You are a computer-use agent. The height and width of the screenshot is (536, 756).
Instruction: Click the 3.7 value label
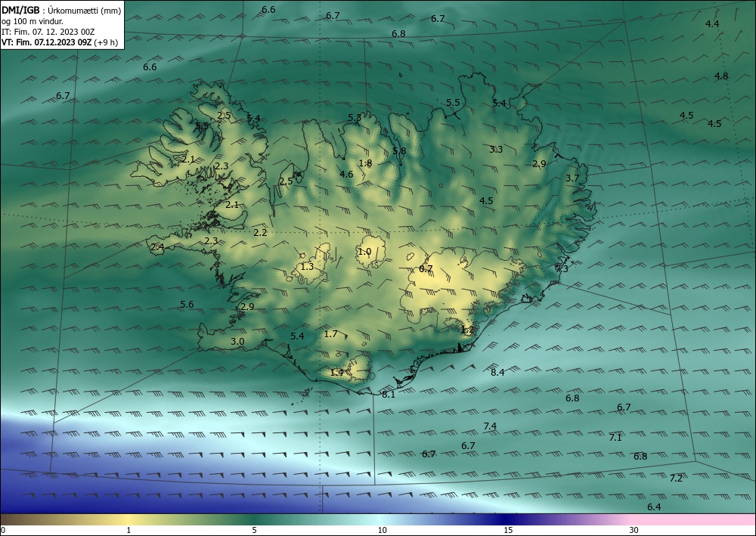572,178
